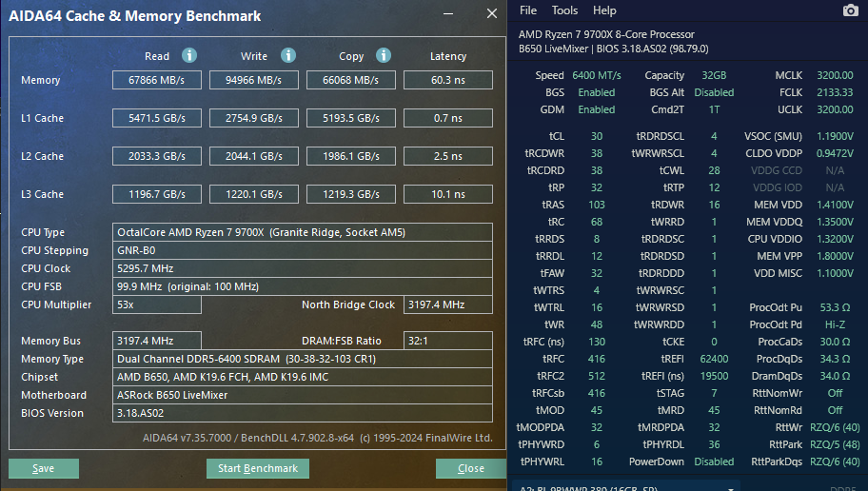Click the CPU Multiplier value 53x
868x491 pixels.
pos(157,304)
